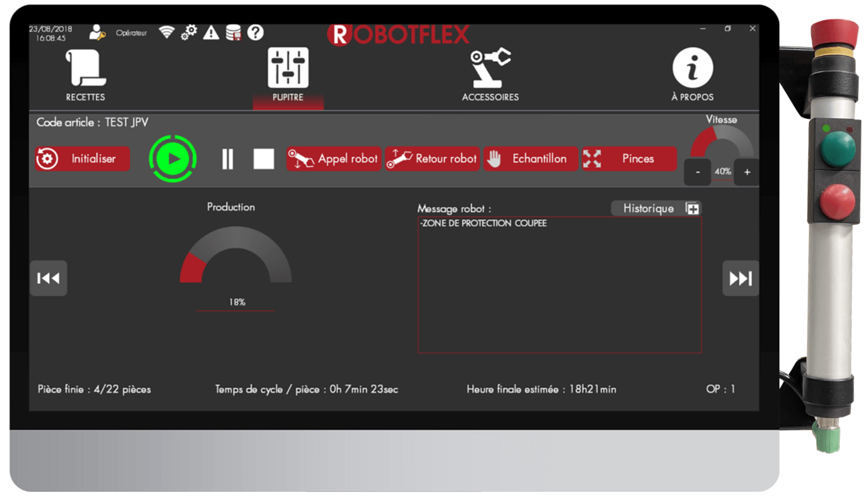
Task: Restore the Robotflex window size
Action: tap(728, 29)
